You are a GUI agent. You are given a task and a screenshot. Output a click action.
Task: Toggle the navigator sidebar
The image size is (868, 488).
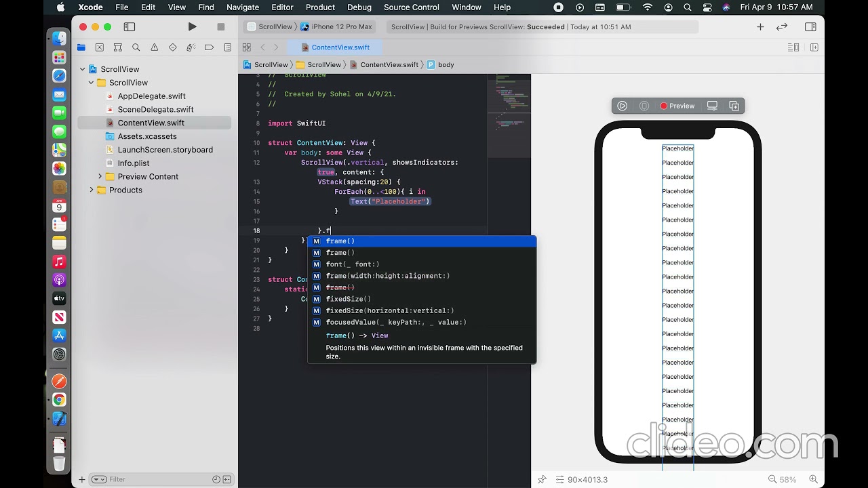click(130, 27)
